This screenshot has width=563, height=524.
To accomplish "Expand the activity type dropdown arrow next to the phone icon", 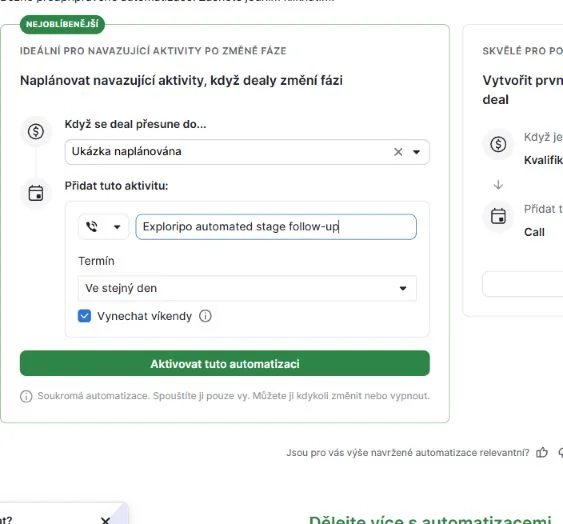I will [117, 227].
